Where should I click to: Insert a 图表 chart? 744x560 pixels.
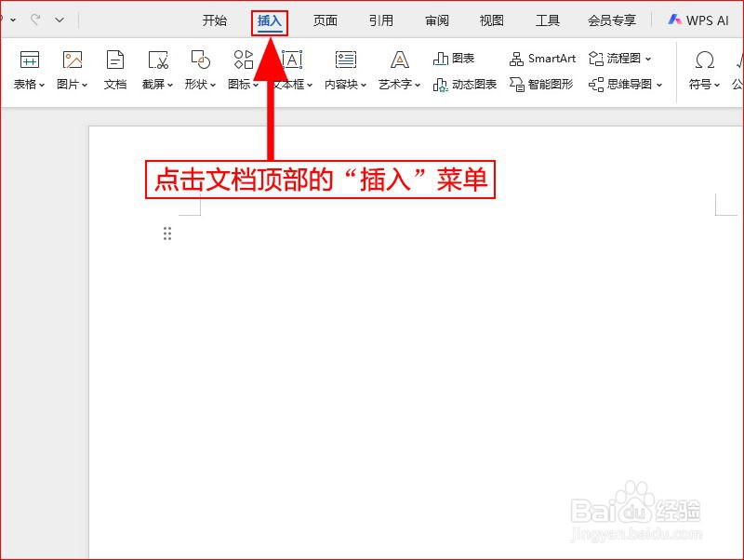tap(455, 58)
